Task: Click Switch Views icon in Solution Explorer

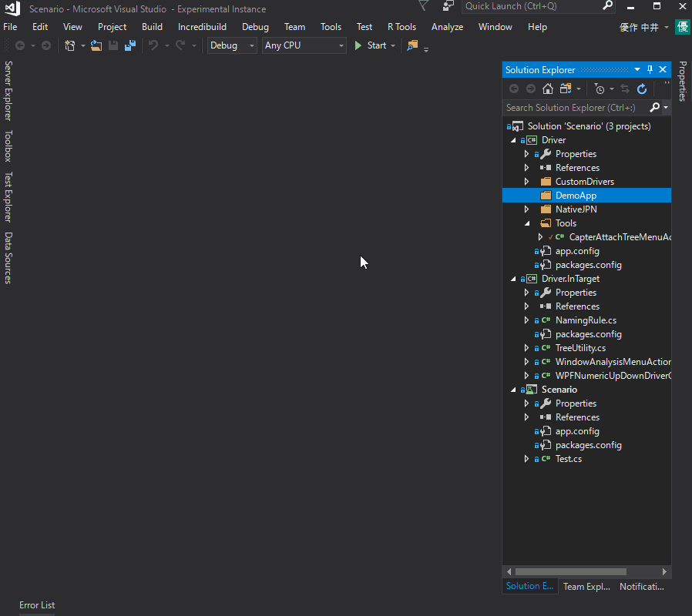Action: tap(566, 89)
